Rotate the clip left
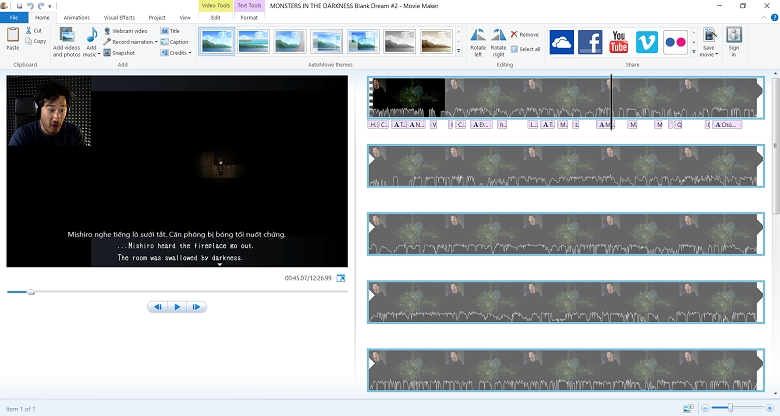The image size is (780, 416). pos(478,42)
